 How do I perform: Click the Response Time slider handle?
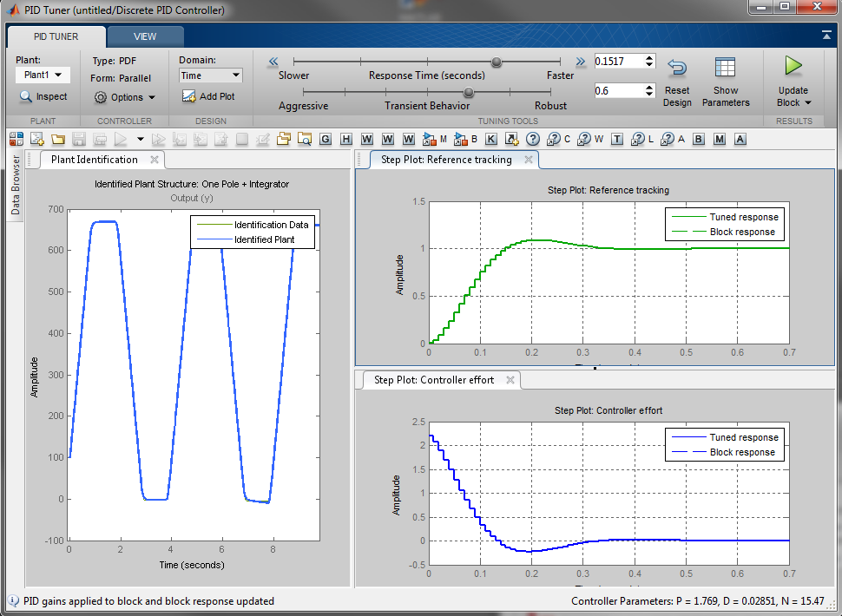[x=497, y=62]
